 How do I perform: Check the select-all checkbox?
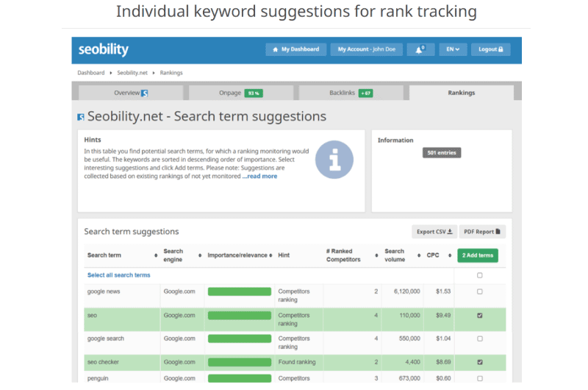click(480, 275)
